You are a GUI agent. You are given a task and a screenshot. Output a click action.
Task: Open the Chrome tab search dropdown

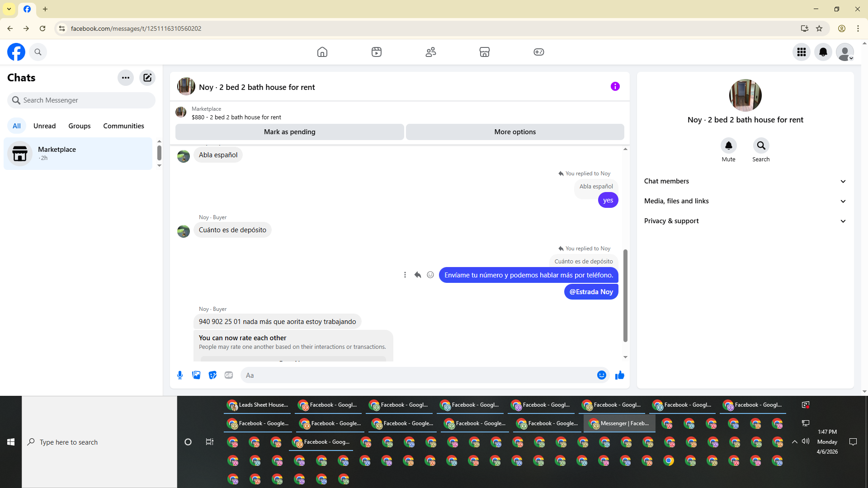pos(9,9)
